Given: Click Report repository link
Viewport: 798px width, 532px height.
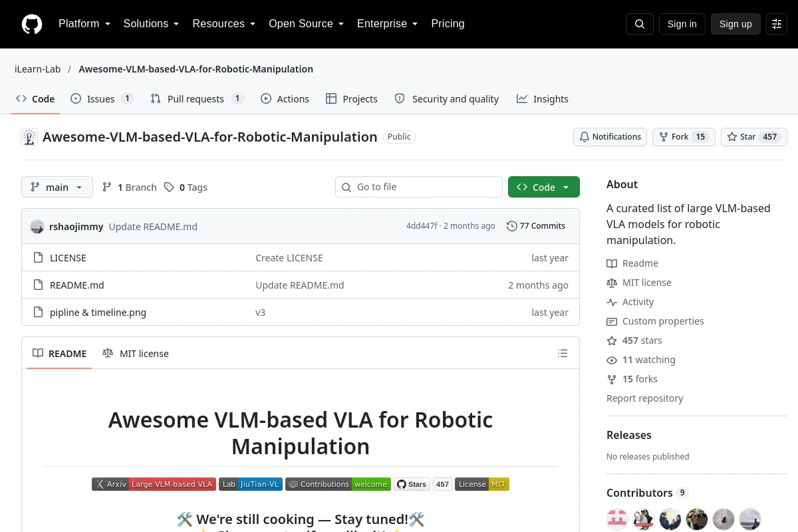Looking at the screenshot, I should tap(645, 398).
